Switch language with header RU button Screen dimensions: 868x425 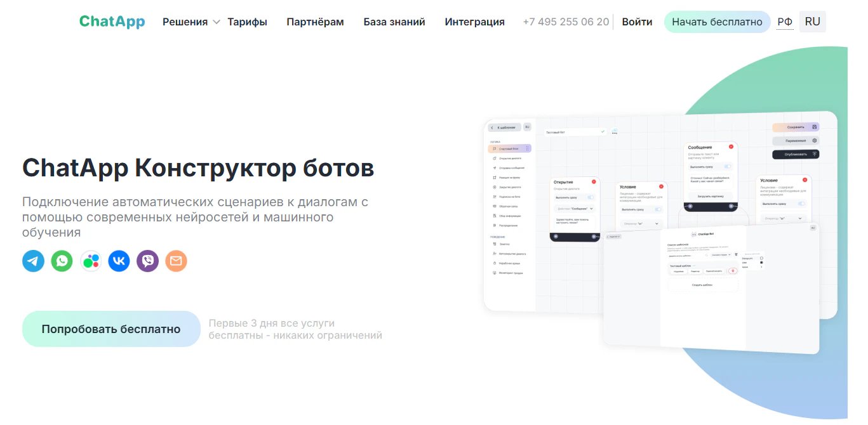(812, 22)
